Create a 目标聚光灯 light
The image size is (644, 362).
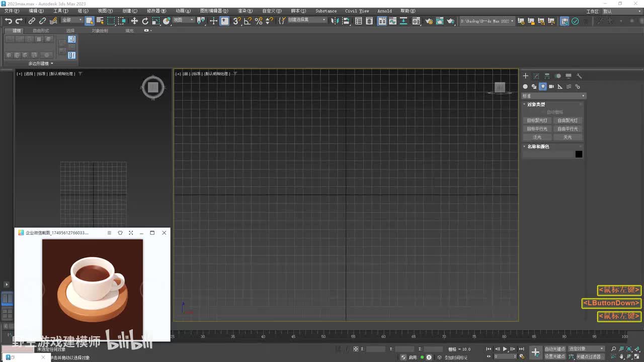(537, 121)
